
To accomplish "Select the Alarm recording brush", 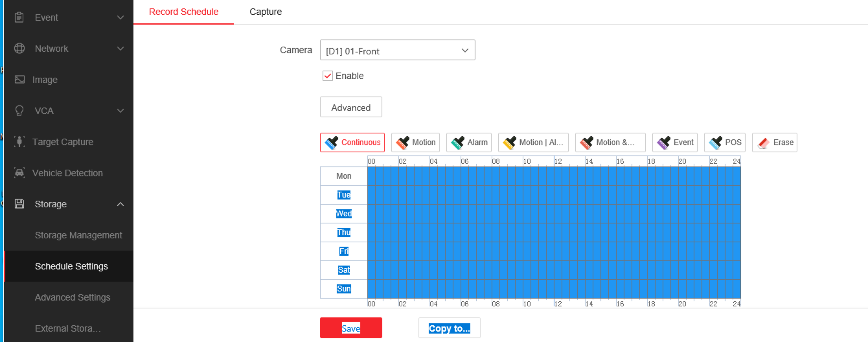I will (x=469, y=142).
